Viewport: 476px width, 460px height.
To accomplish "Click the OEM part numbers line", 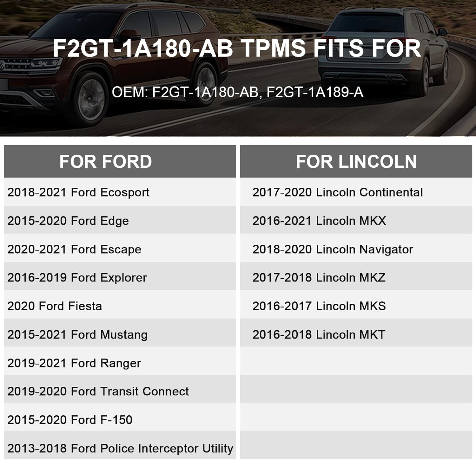I will pyautogui.click(x=237, y=92).
